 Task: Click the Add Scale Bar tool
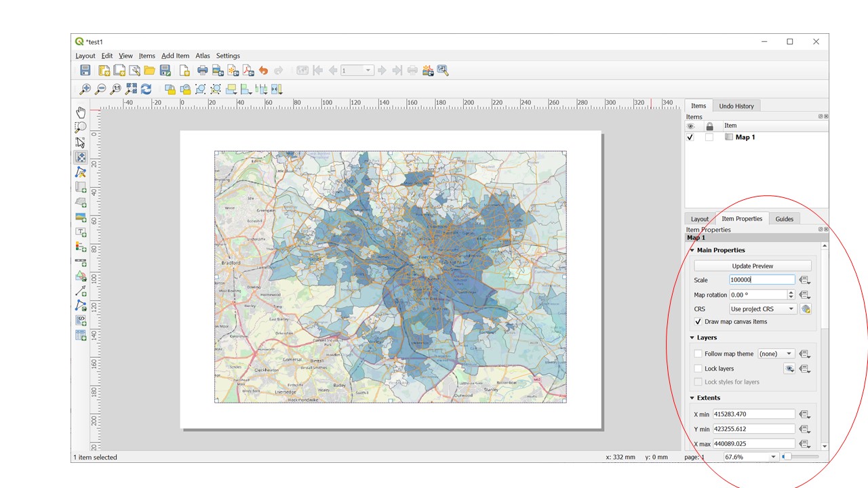tap(81, 262)
